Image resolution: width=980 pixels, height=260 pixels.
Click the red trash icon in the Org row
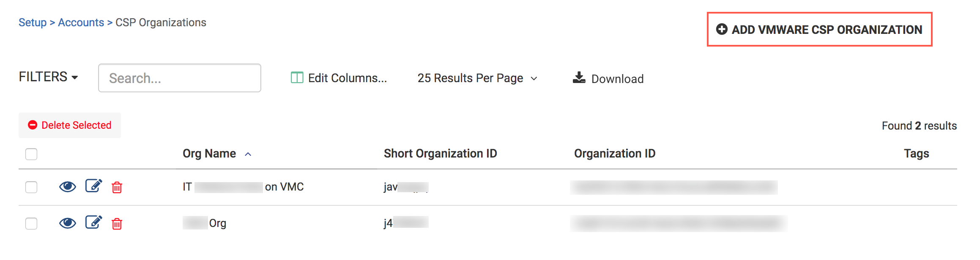tap(117, 224)
